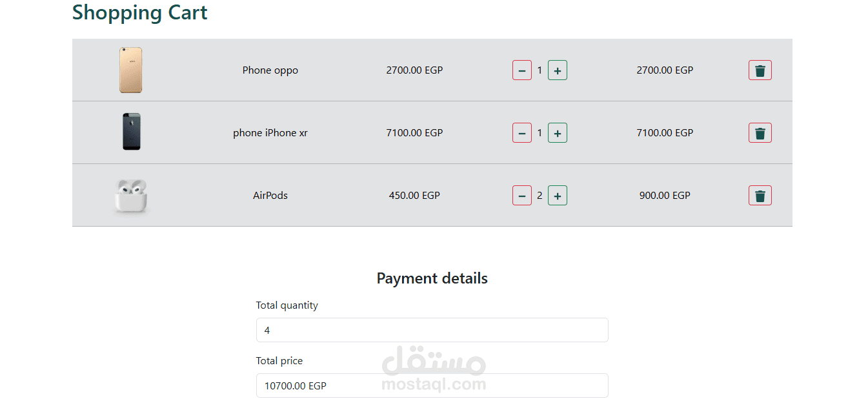The width and height of the screenshot is (868, 401).
Task: Click the AirPods 900.00 EGP subtotal
Action: coord(665,196)
